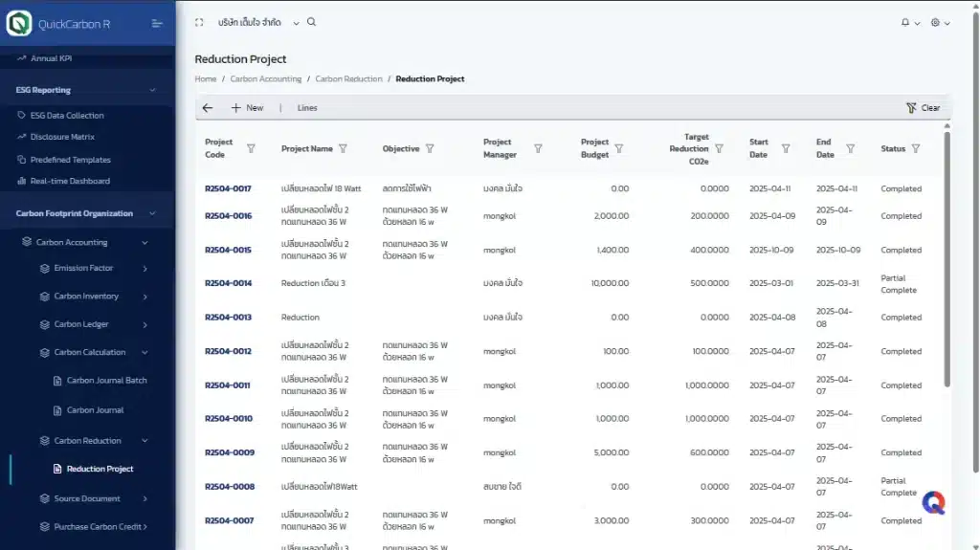Filter the Project Budget column
Screen dimensions: 980x550
[619, 149]
